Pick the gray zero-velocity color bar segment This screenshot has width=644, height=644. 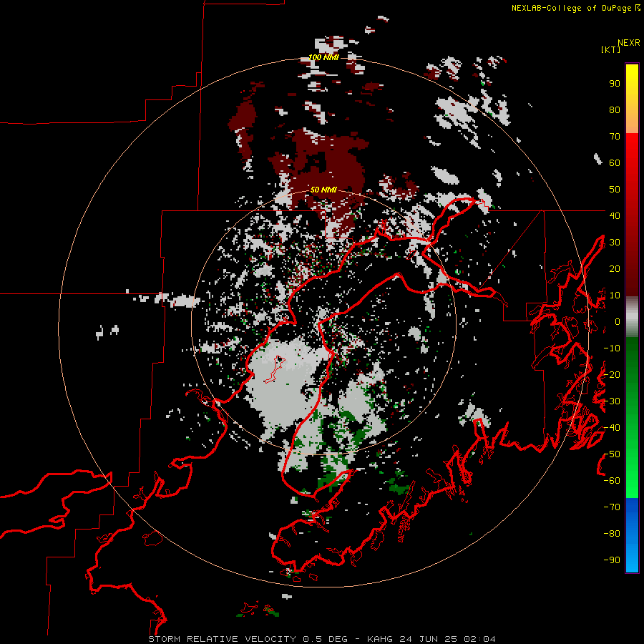point(632,317)
